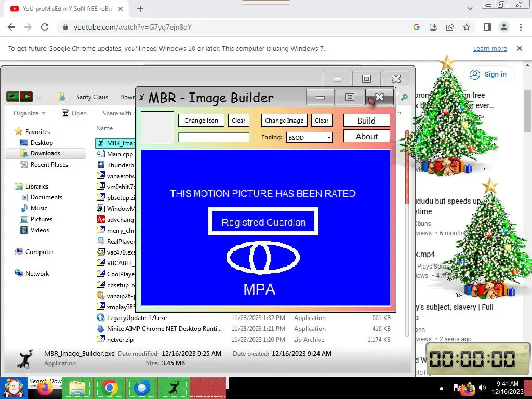Click the empty icon preview box
Image resolution: width=532 pixels, height=399 pixels.
157,128
